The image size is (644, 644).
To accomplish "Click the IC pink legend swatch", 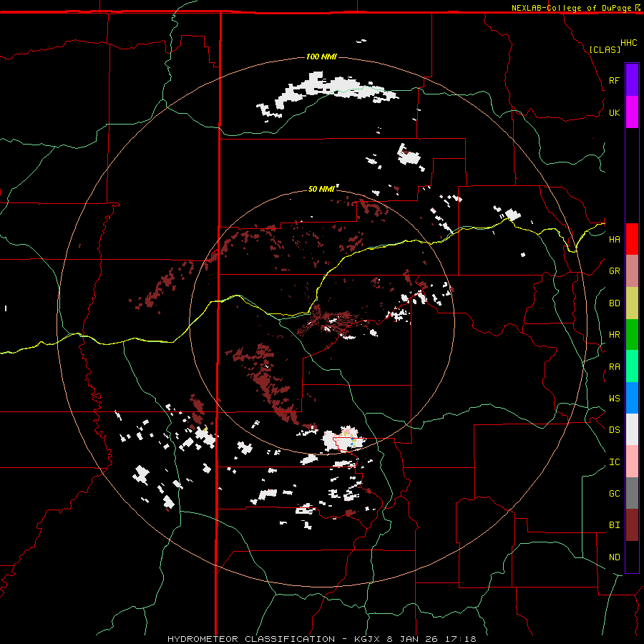I will point(632,462).
